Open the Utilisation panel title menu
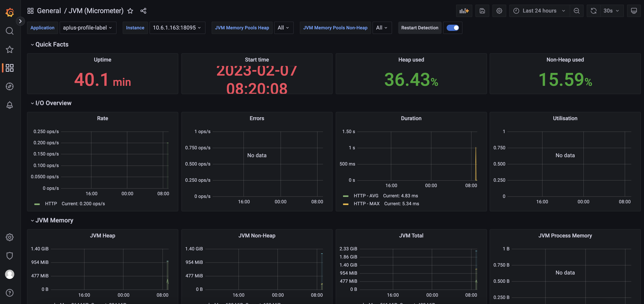644x304 pixels. tap(565, 118)
